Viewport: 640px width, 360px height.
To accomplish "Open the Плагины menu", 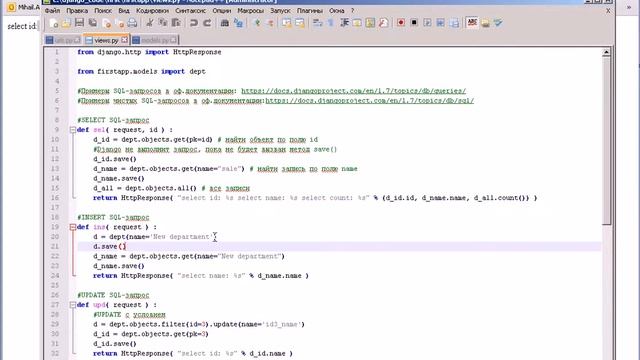I will point(310,11).
